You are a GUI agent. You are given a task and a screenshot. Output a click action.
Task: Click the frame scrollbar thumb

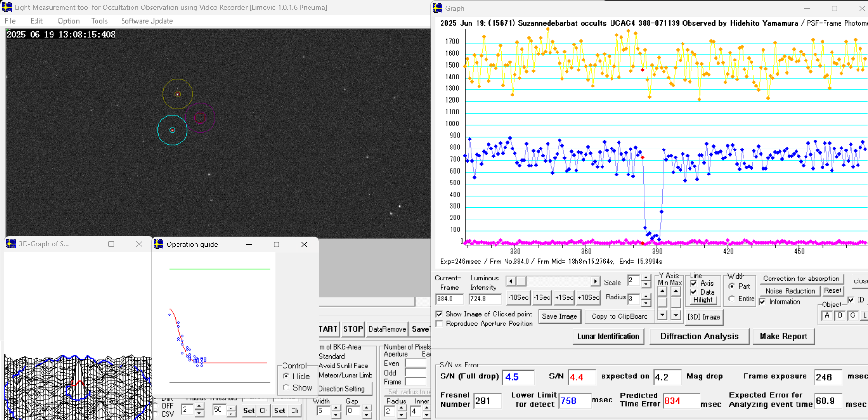coord(521,281)
